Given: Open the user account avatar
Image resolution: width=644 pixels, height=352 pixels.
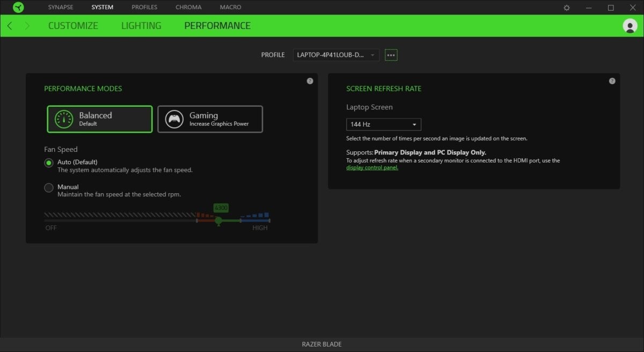Looking at the screenshot, I should click(630, 26).
